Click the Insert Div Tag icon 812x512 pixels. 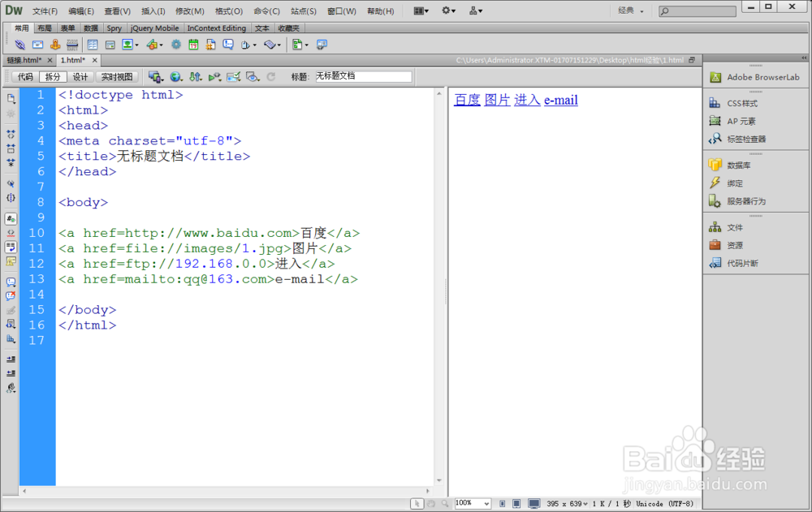tap(110, 45)
